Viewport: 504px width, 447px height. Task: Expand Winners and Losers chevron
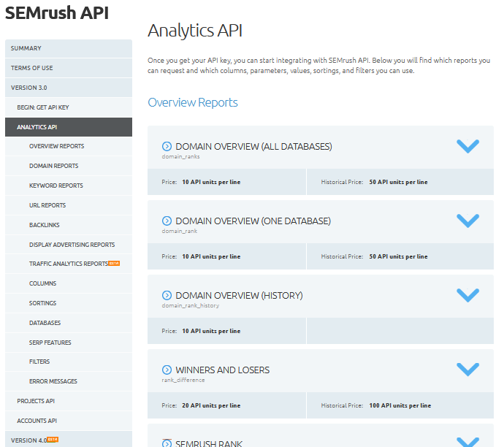[x=467, y=370]
